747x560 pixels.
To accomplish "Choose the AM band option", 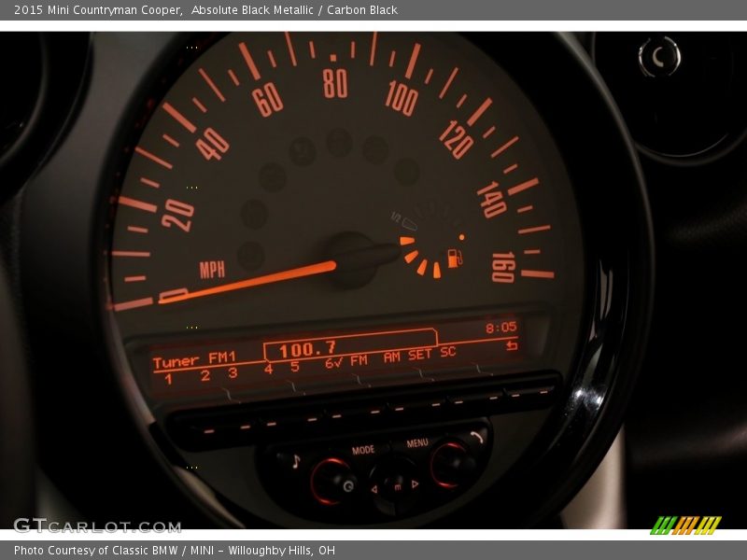I will [392, 357].
